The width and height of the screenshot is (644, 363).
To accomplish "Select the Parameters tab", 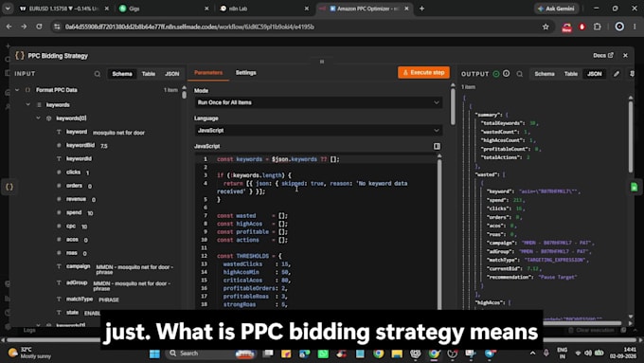I will [208, 72].
